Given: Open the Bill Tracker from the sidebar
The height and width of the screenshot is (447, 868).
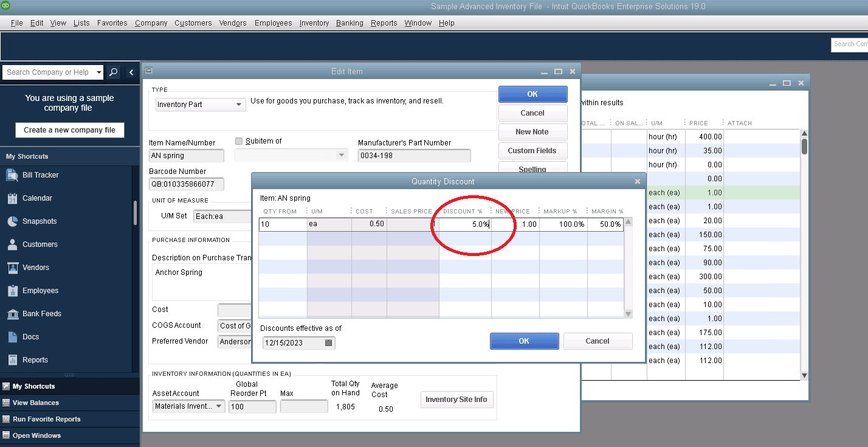Looking at the screenshot, I should 14,175.
